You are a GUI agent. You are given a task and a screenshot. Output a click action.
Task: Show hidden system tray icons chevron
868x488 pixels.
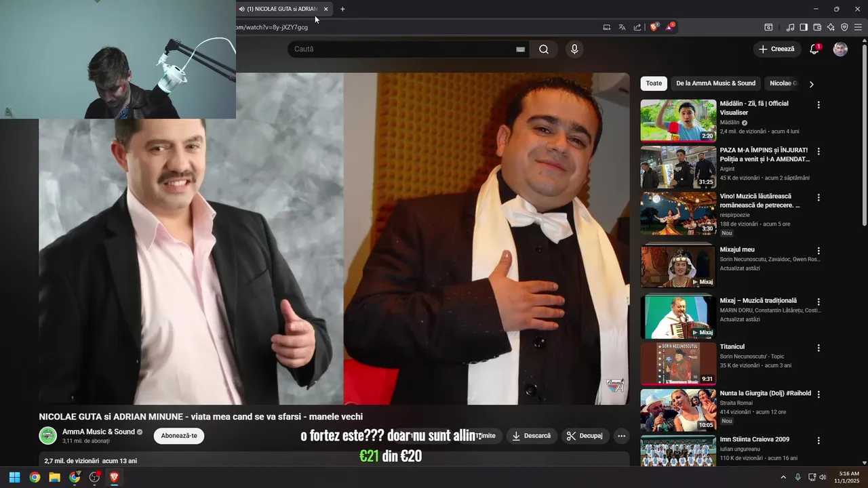coord(783,477)
